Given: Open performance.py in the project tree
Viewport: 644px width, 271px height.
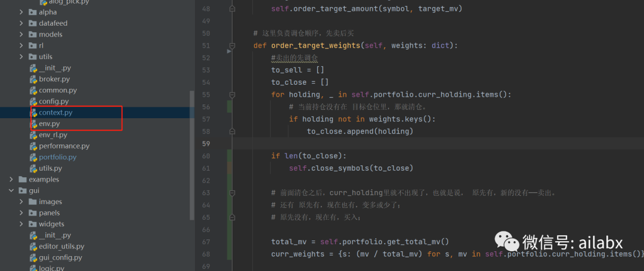Looking at the screenshot, I should [64, 146].
